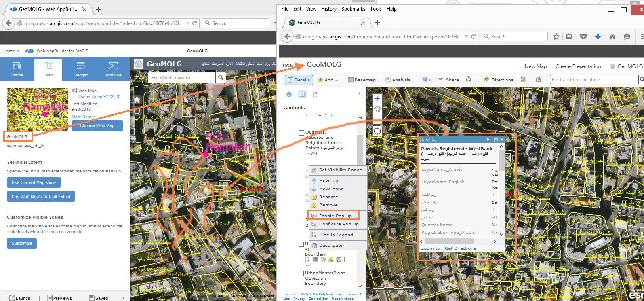644x301 pixels.
Task: Toggle the UrbanMasterPlans Objection Boundary checkbox
Action: coord(301,273)
